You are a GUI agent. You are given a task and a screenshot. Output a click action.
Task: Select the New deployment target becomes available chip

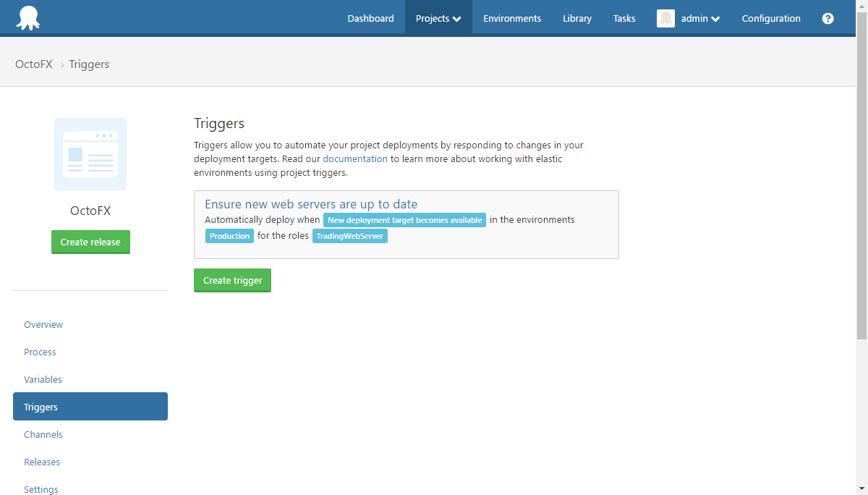tap(404, 220)
